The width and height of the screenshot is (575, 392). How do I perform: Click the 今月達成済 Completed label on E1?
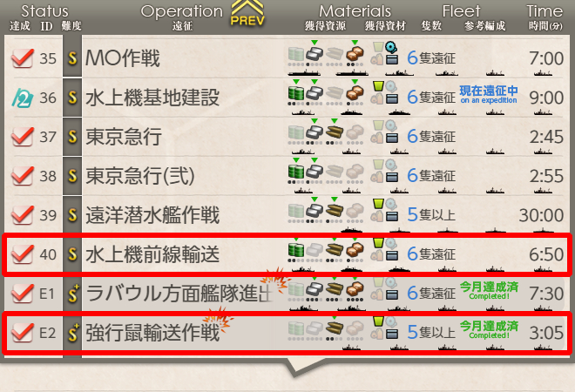click(x=489, y=290)
